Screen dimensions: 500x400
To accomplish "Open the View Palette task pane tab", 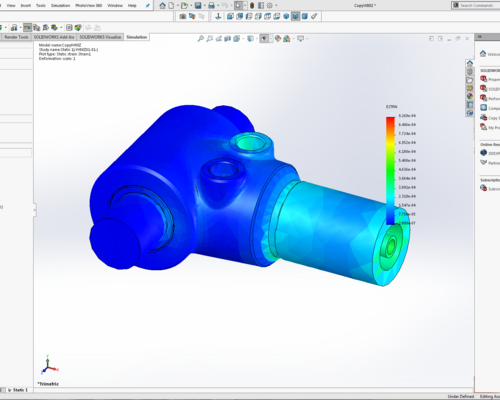I will click(470, 88).
